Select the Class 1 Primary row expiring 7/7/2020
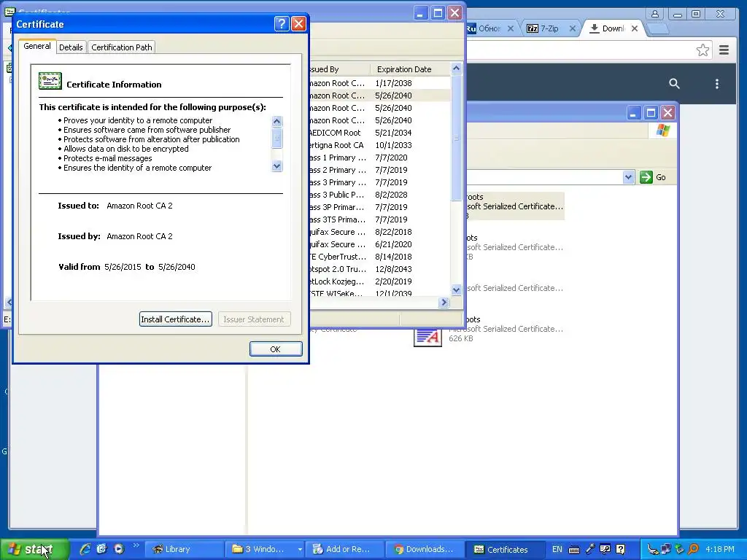The image size is (747, 560). click(379, 157)
